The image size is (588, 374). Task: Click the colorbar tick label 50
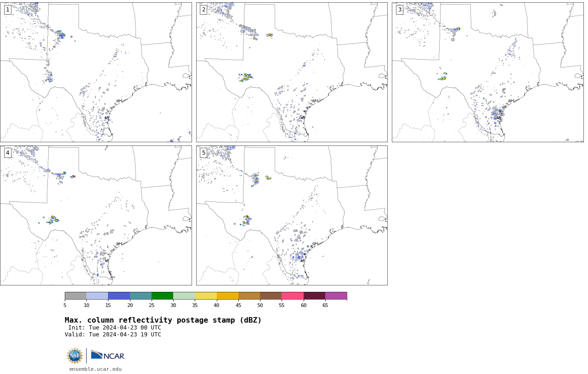[x=260, y=306]
